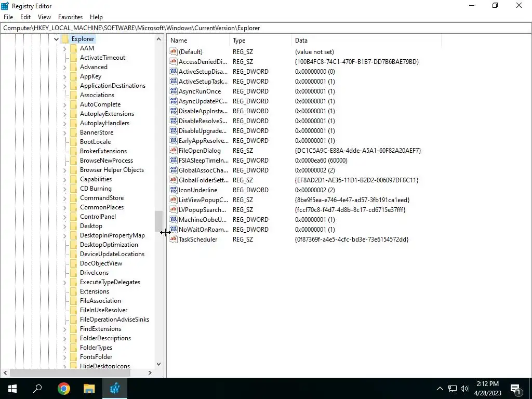Click the IconUnderline DWORD icon
Viewport: 532px width, 399px height.
pos(174,190)
